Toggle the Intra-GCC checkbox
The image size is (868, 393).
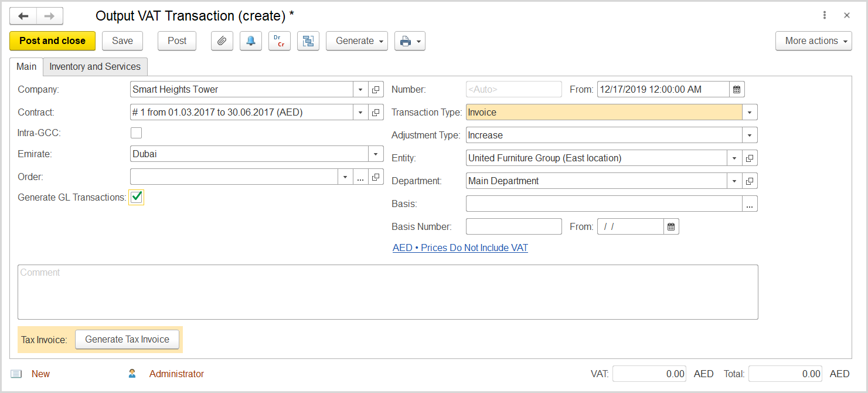tap(136, 133)
